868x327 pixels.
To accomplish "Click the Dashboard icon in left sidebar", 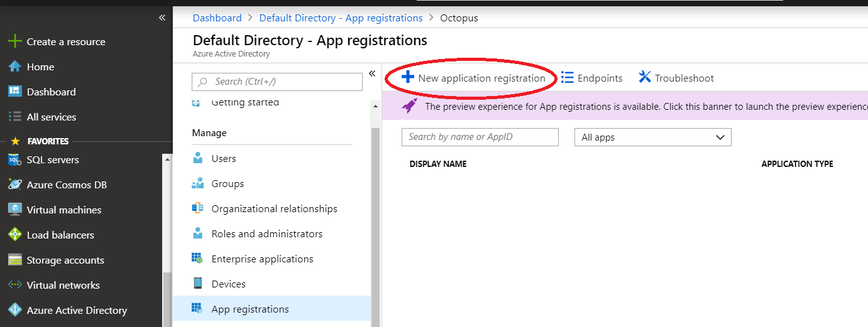I will pyautogui.click(x=14, y=92).
